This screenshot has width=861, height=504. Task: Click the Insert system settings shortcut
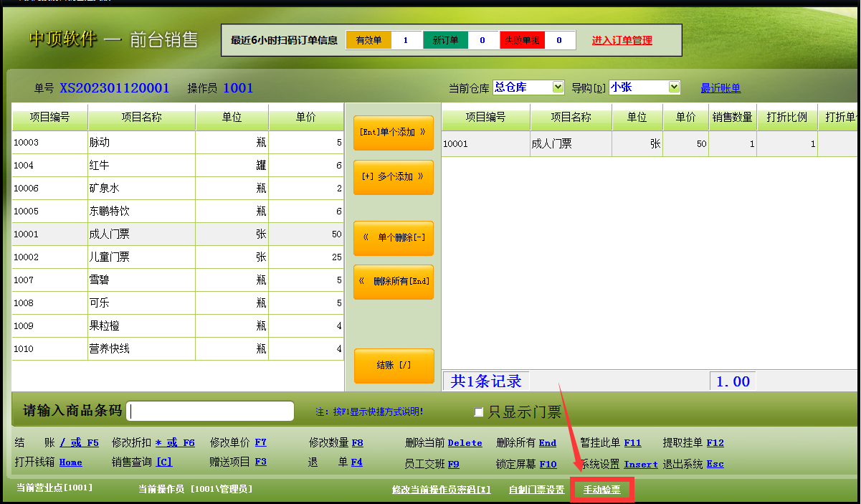coord(640,465)
